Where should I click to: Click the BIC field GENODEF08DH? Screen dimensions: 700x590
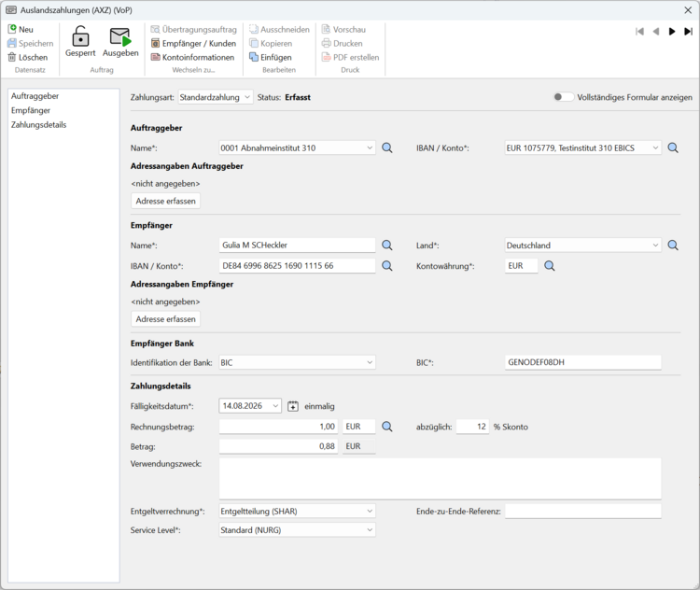tap(582, 362)
